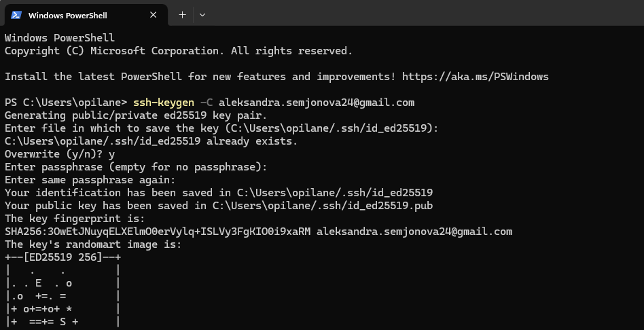Click the "Enter passphrase" prompt line
The height and width of the screenshot is (330, 644).
click(136, 167)
